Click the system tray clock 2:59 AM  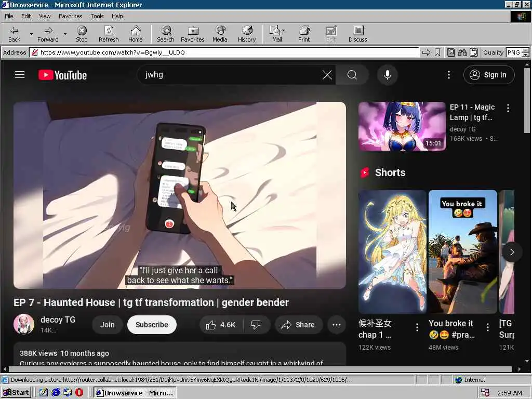[x=510, y=393]
